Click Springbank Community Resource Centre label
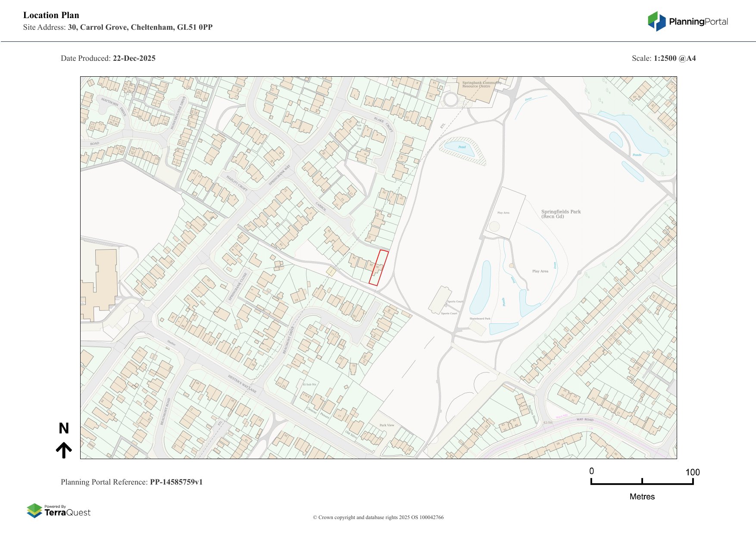The image size is (756, 535). [x=481, y=84]
